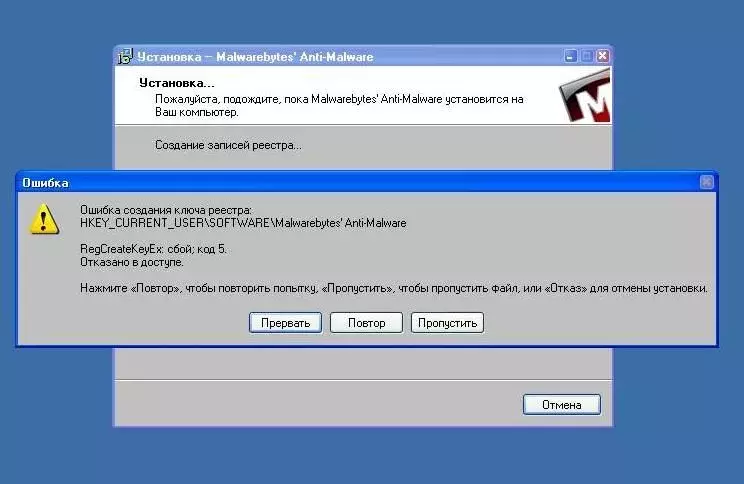Click 'Ошибка создания ключа реестра:' text
The height and width of the screenshot is (484, 744).
[166, 210]
